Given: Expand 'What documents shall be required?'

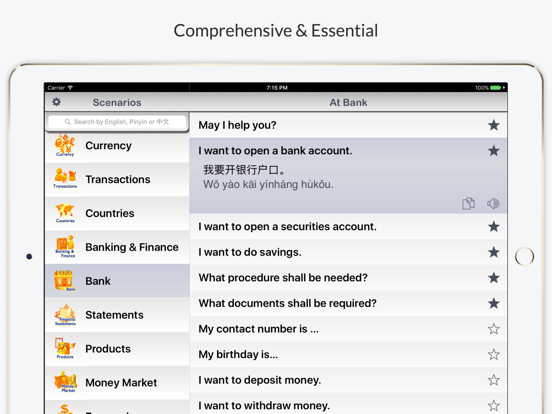Looking at the screenshot, I should [348, 303].
